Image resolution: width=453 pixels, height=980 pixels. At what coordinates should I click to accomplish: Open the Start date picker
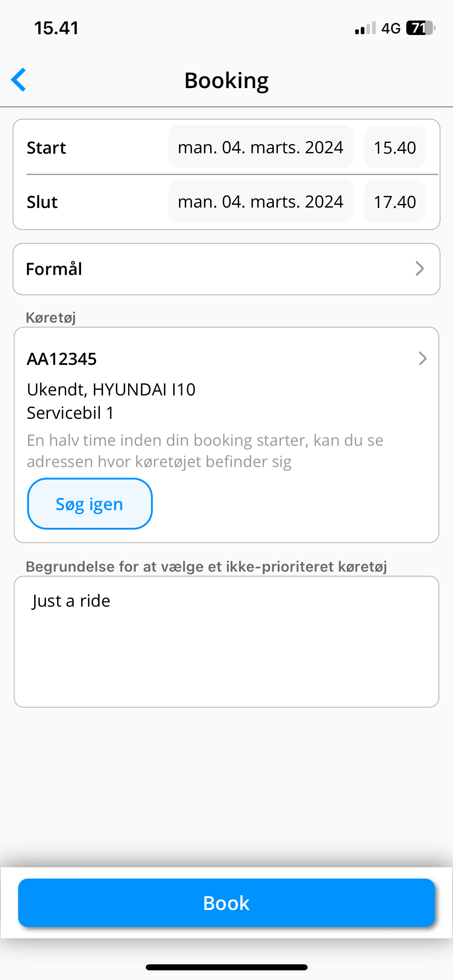pyautogui.click(x=261, y=147)
